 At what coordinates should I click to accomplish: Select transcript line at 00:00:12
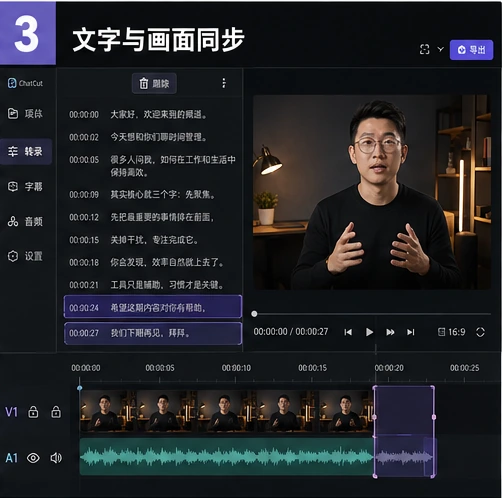tap(153, 217)
